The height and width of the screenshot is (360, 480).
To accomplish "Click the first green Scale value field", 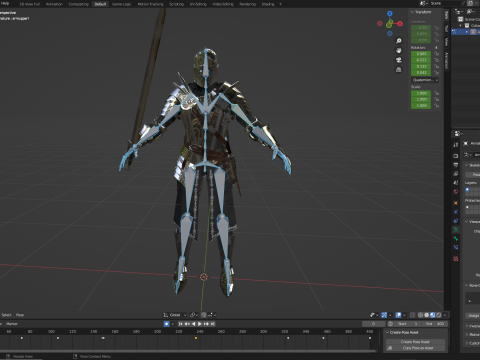I will click(x=421, y=93).
